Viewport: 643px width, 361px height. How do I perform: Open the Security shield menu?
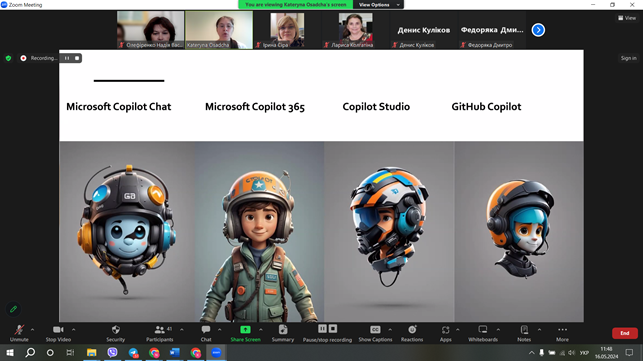tap(116, 333)
